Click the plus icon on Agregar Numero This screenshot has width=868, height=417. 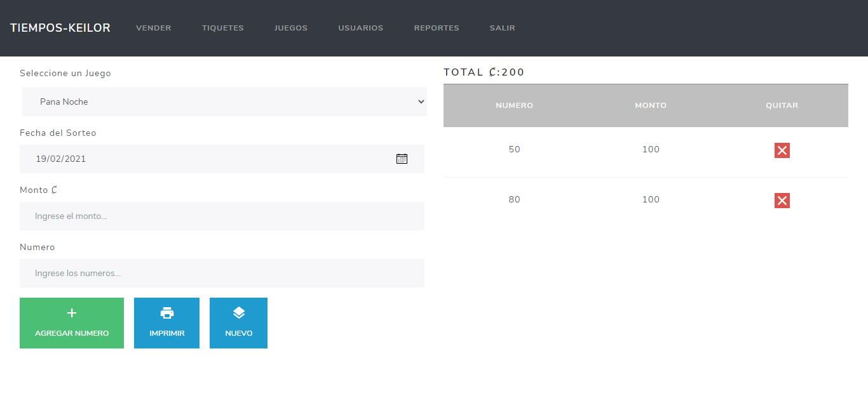coord(72,313)
